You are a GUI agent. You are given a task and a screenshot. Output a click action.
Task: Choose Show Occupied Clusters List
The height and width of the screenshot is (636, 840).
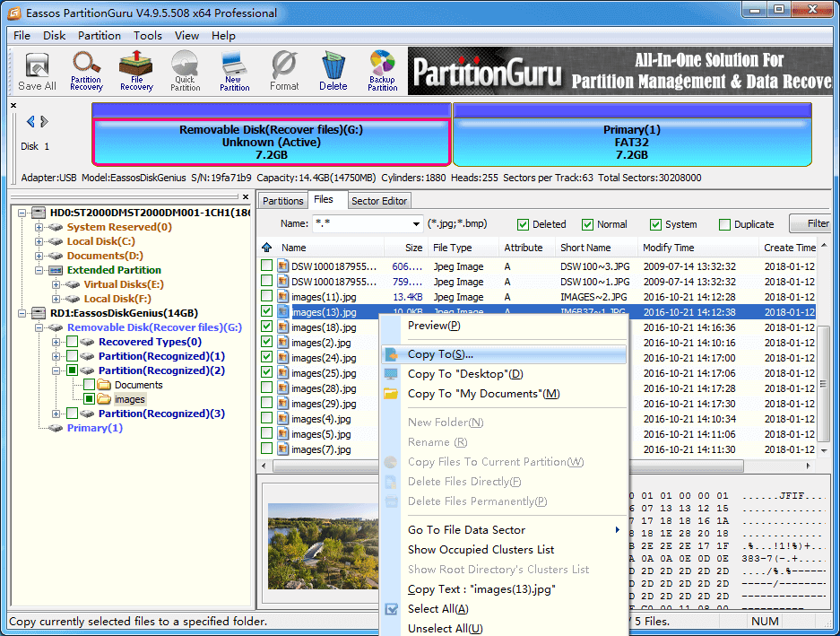tap(504, 550)
